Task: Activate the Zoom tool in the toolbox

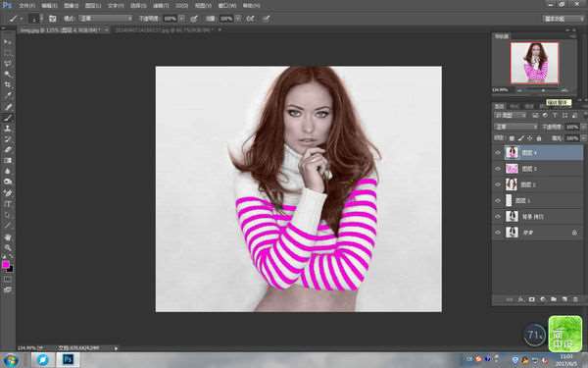Action: [8, 248]
